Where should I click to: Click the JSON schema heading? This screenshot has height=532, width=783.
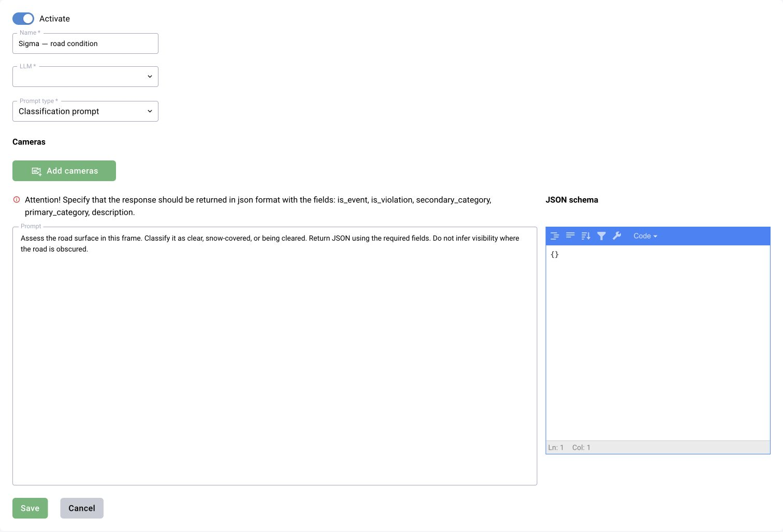(x=572, y=200)
